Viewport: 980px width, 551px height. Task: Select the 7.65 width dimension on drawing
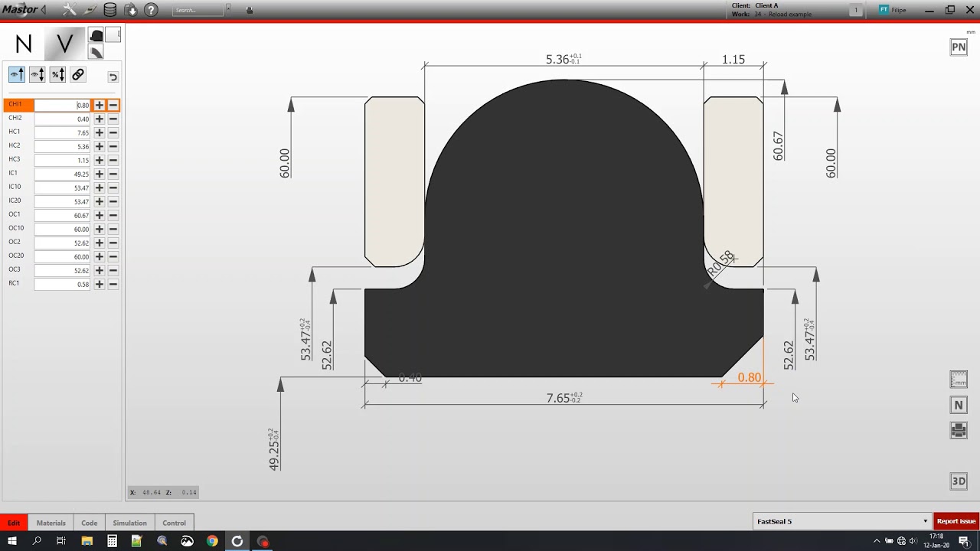(563, 398)
